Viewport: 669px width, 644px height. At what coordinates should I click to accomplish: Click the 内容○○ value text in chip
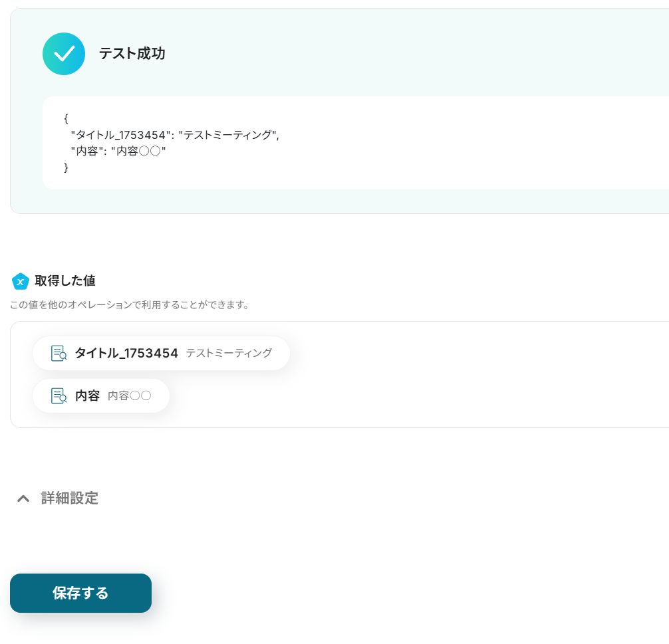pyautogui.click(x=130, y=396)
